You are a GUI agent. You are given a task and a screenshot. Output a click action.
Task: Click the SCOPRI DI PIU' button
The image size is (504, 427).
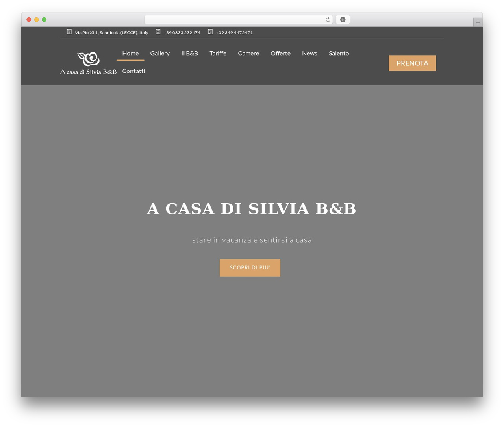[x=250, y=268]
